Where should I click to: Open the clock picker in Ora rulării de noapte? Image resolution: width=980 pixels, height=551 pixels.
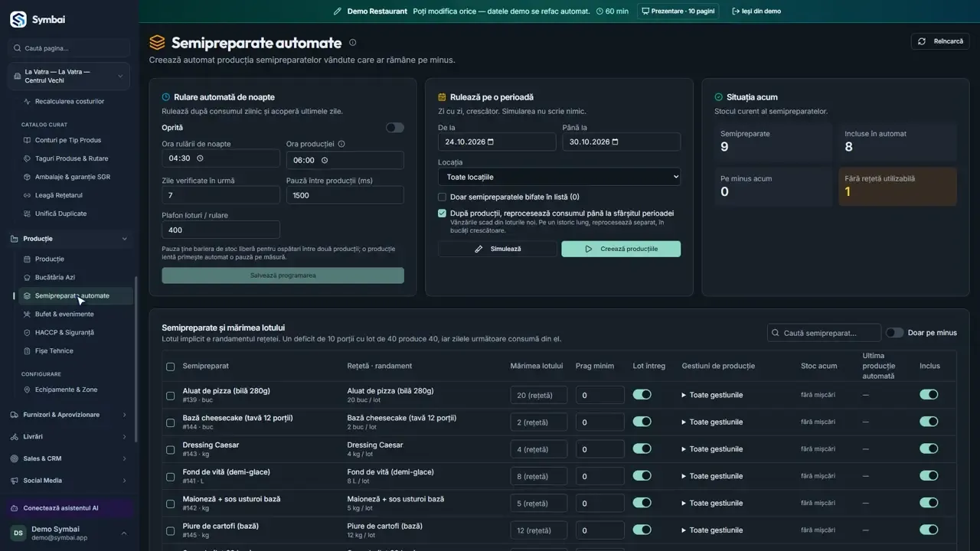[x=200, y=158]
